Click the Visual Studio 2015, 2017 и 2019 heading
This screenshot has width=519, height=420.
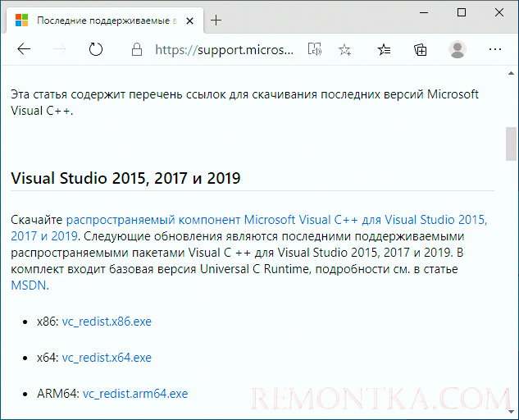[x=125, y=178]
